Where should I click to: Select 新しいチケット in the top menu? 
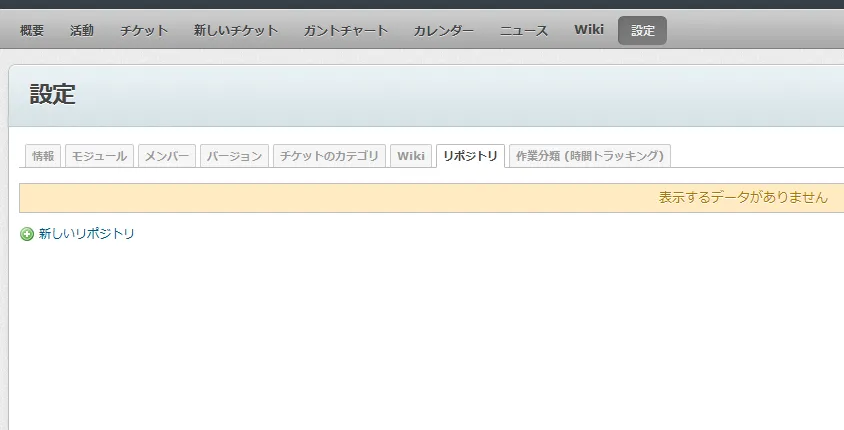point(236,31)
